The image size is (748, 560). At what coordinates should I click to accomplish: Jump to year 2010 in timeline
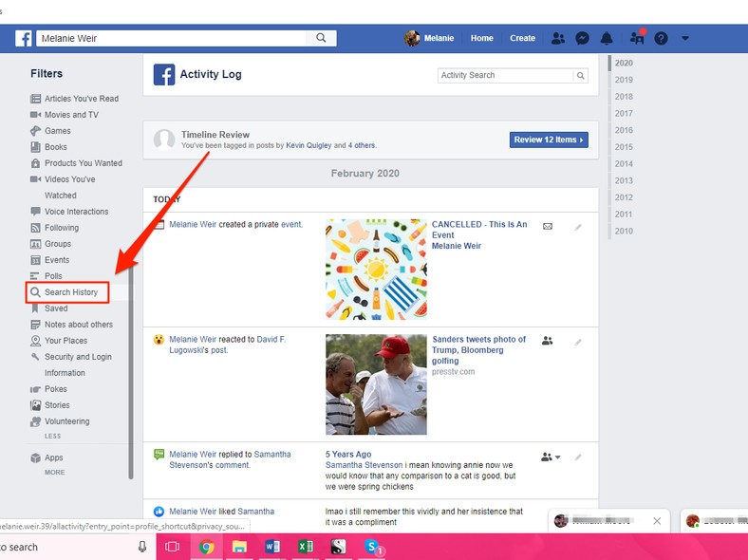pyautogui.click(x=624, y=231)
